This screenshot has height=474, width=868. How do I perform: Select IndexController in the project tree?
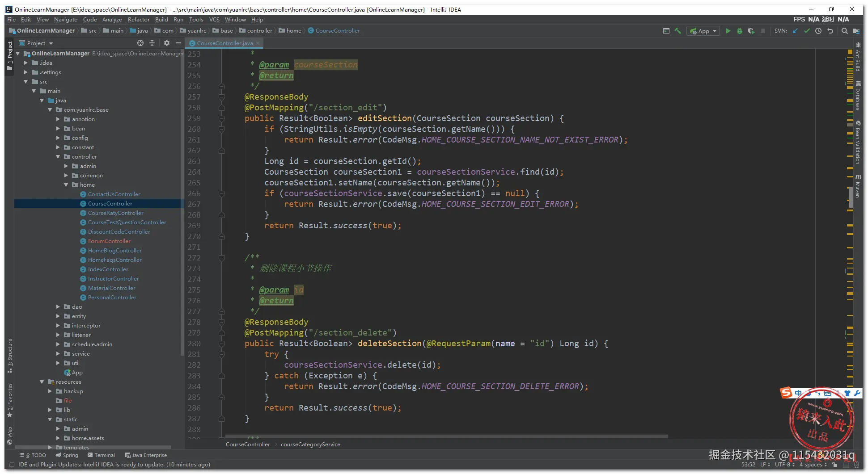(x=108, y=269)
